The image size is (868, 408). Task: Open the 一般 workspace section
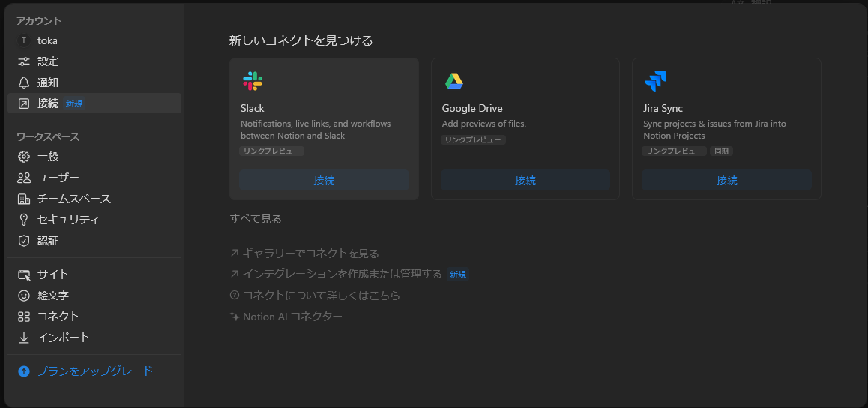94,157
